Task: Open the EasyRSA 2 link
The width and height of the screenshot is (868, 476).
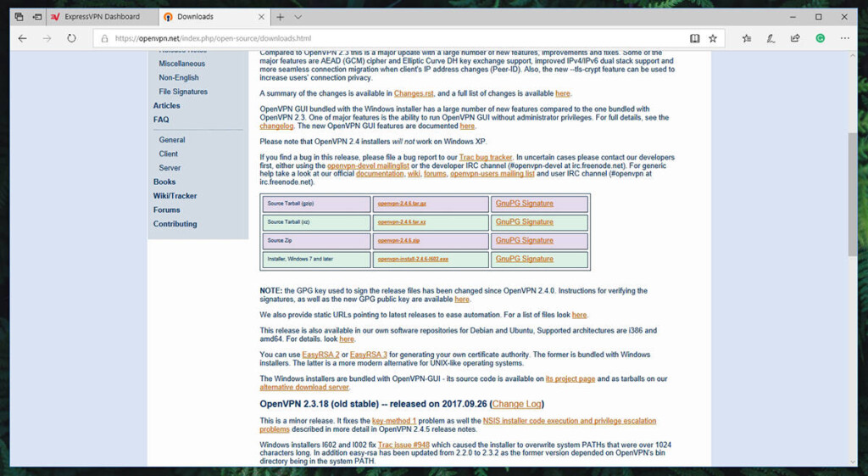Action: coord(321,355)
